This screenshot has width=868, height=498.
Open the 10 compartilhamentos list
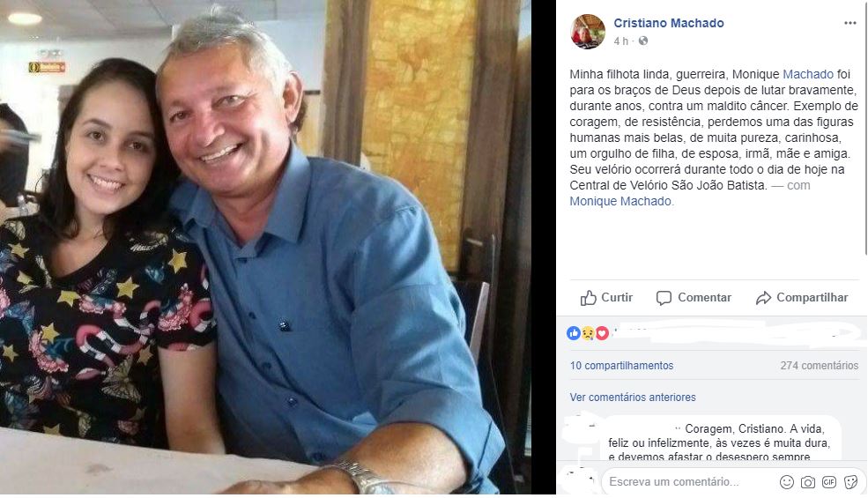pyautogui.click(x=621, y=366)
